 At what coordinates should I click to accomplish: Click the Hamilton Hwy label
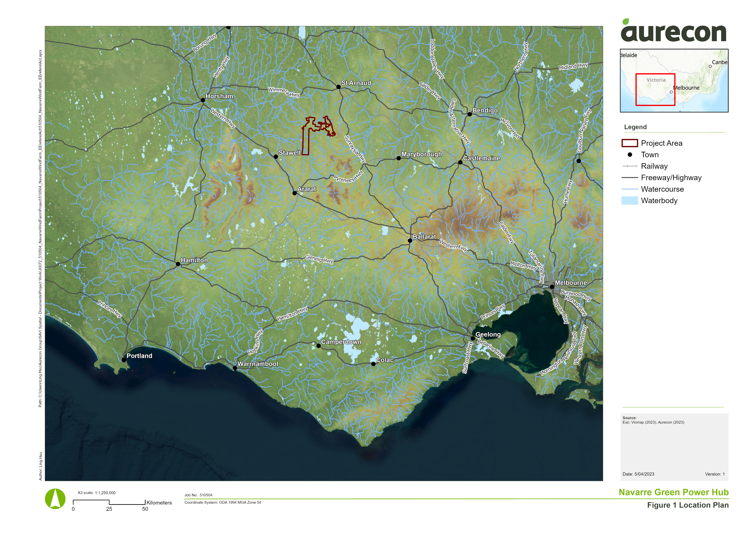[x=292, y=314]
